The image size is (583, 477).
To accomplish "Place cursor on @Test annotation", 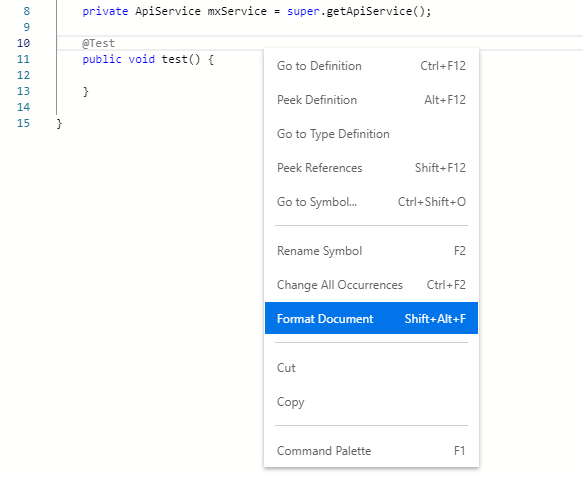I will point(99,43).
